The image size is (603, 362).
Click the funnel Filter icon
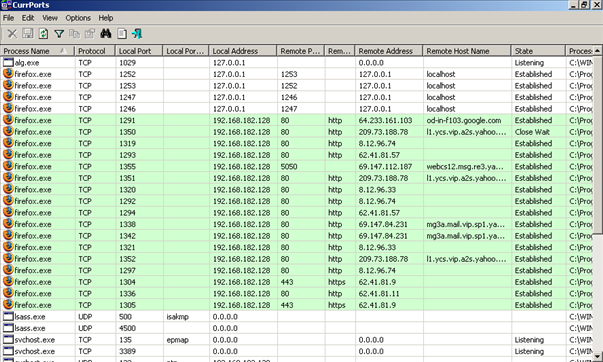click(x=59, y=34)
